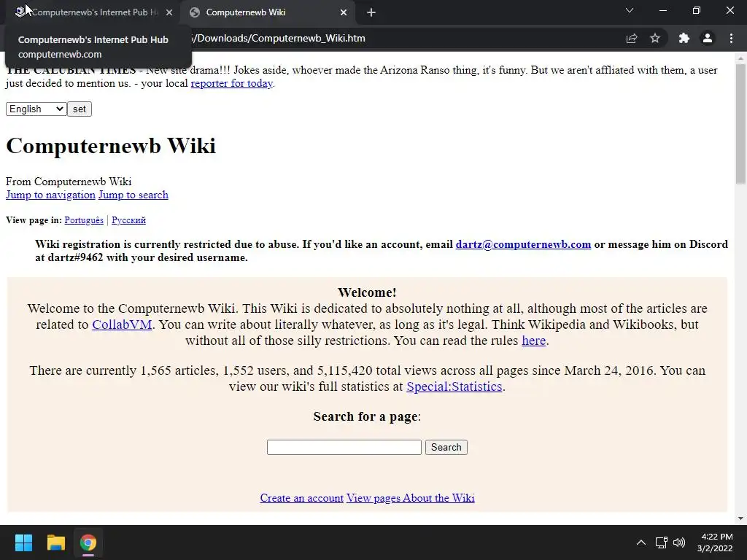Image resolution: width=747 pixels, height=560 pixels.
Task: Click Jump to navigation link
Action: [x=50, y=195]
